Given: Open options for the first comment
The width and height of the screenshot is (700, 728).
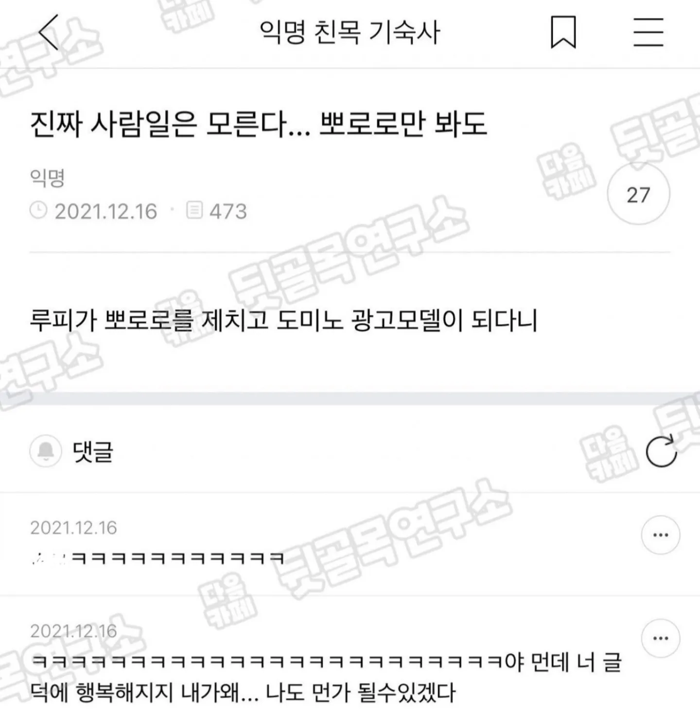Looking at the screenshot, I should pyautogui.click(x=660, y=535).
